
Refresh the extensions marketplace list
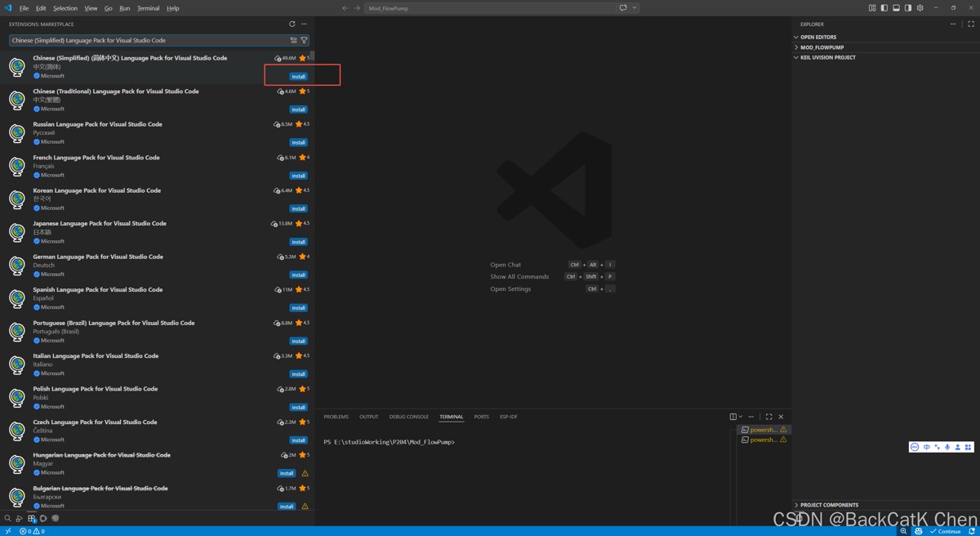click(292, 24)
